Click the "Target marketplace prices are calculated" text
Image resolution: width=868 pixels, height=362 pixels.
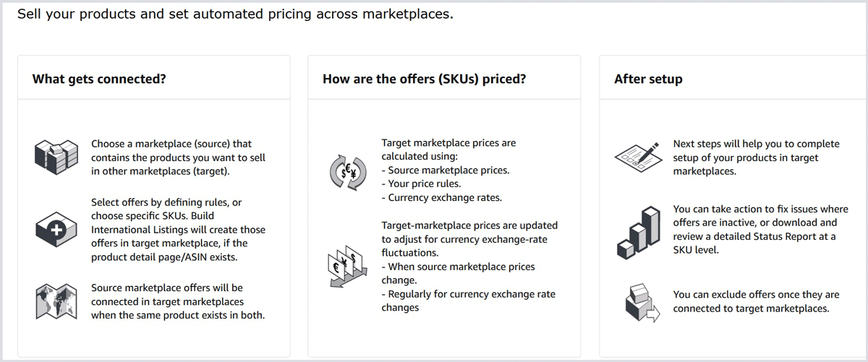coord(448,170)
